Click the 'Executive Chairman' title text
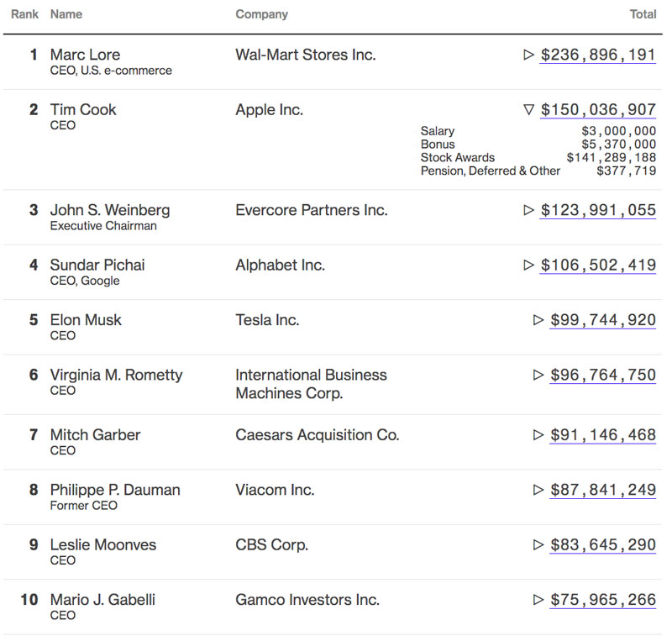Image resolution: width=672 pixels, height=641 pixels. tap(103, 225)
